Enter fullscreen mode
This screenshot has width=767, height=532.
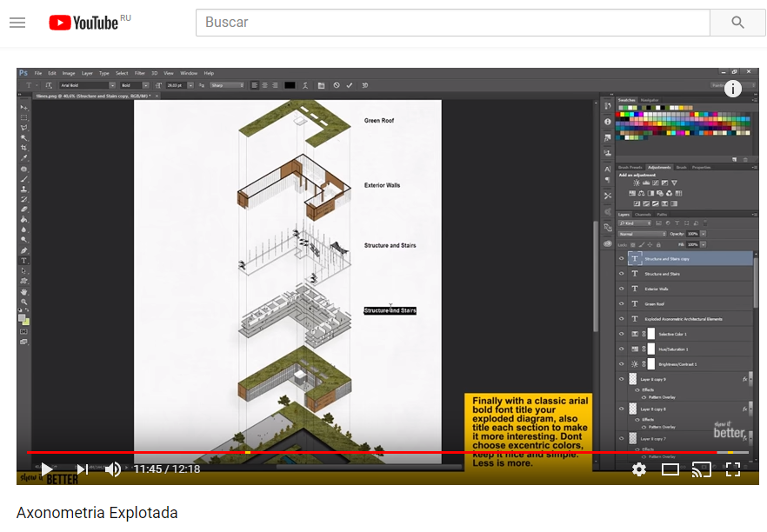[733, 470]
